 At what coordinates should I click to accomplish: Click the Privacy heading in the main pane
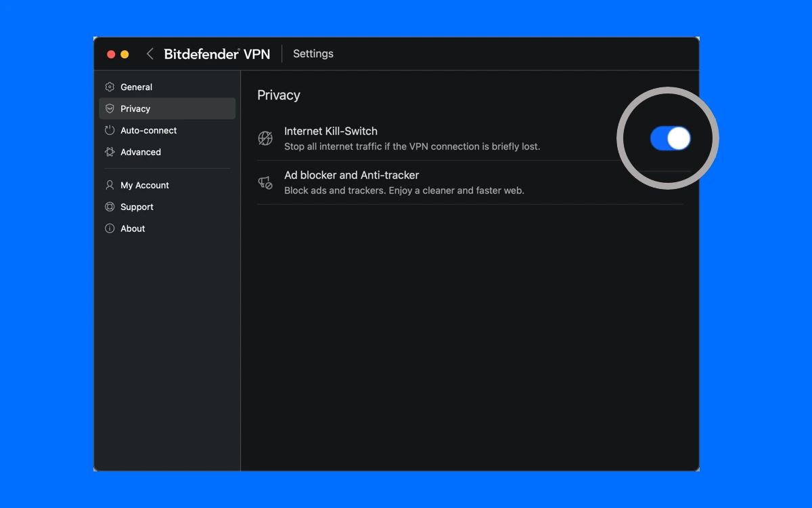279,96
